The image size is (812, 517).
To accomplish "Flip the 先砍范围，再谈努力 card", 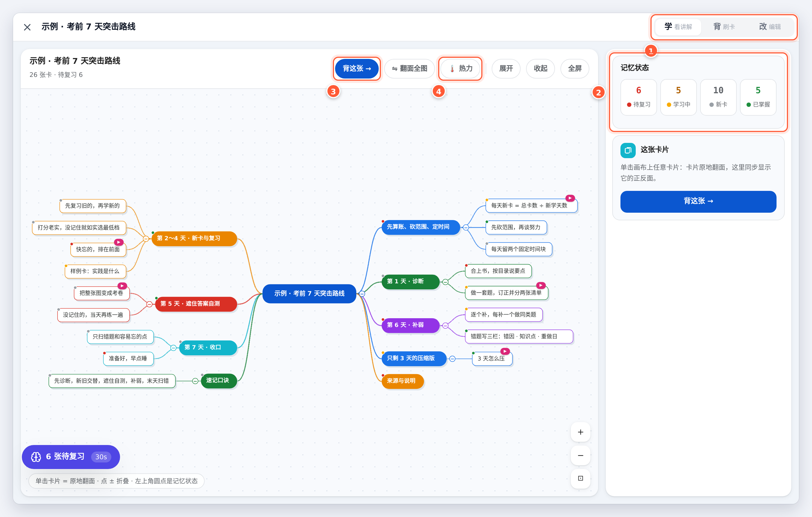I will pos(516,227).
